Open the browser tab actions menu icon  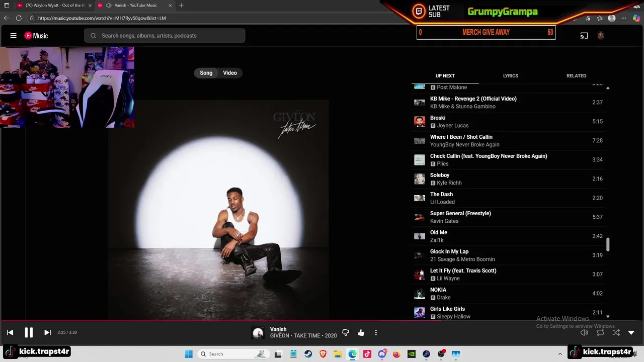coord(7,6)
